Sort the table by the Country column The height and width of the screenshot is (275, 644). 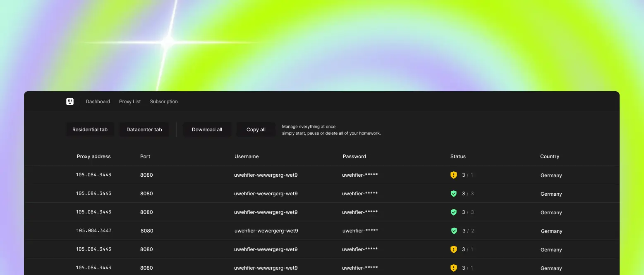coord(550,156)
